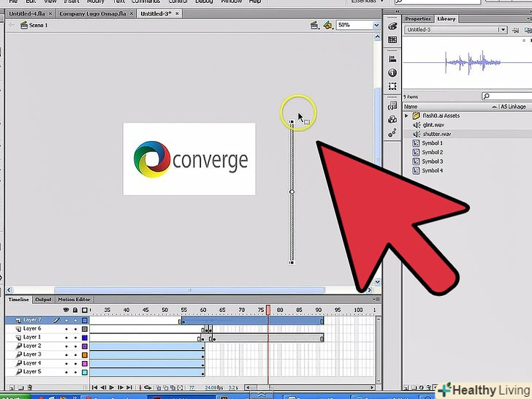Go to first frame in timeline
The image size is (532, 399).
tap(95, 387)
